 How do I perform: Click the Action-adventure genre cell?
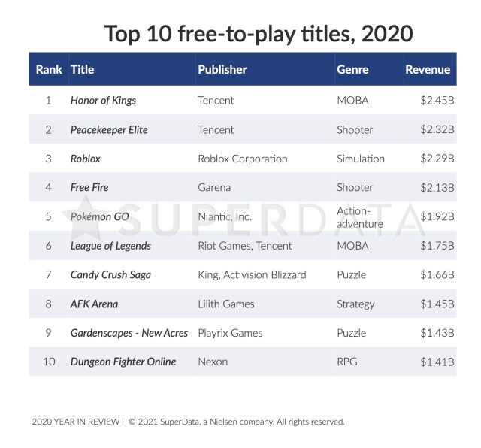tap(360, 217)
